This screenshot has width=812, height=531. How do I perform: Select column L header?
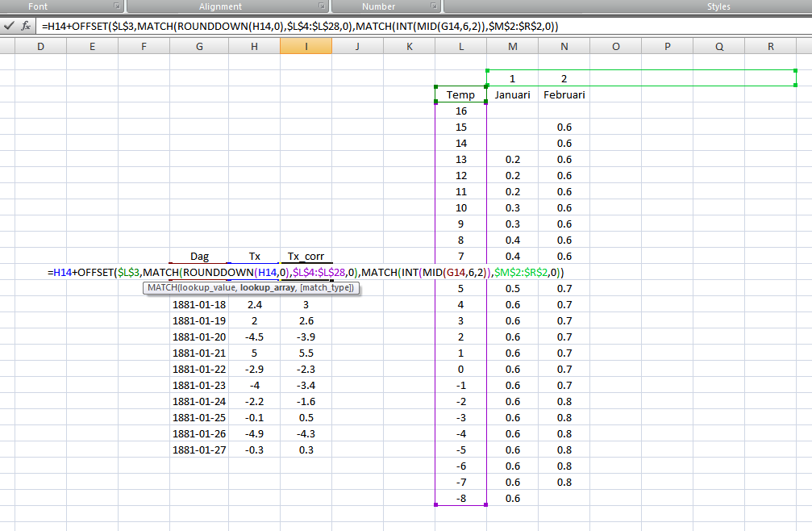click(x=460, y=47)
